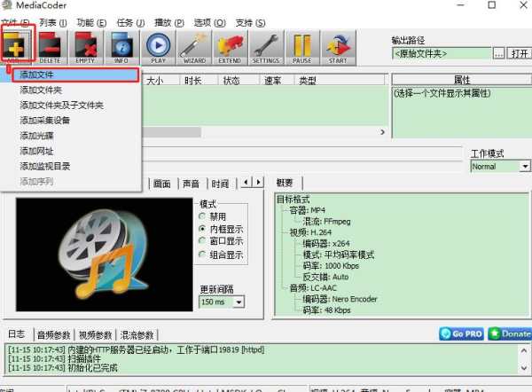
Task: Click the Donate button
Action: point(509,334)
